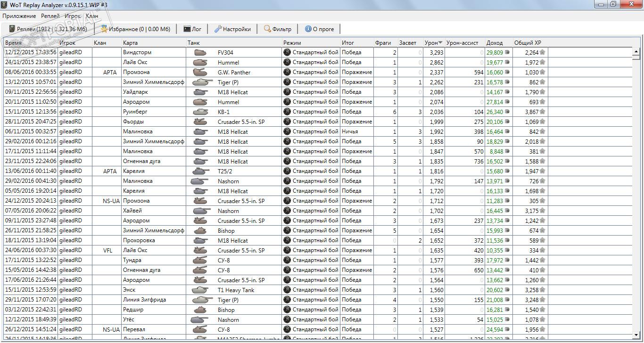Open the Лог tab
Screen dimensions: 644x343
click(192, 29)
